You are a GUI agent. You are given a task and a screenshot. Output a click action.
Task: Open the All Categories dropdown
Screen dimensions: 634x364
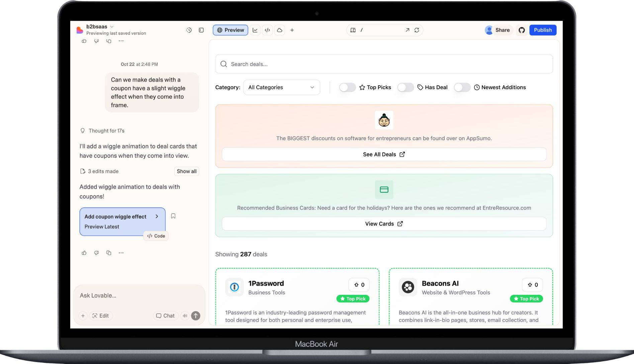(281, 87)
